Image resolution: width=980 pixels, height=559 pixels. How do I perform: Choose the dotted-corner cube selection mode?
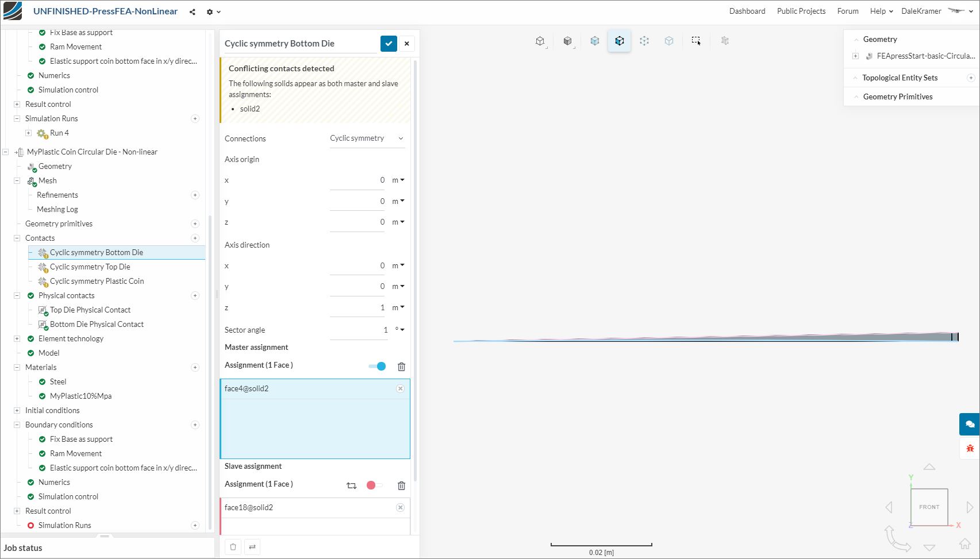[644, 41]
